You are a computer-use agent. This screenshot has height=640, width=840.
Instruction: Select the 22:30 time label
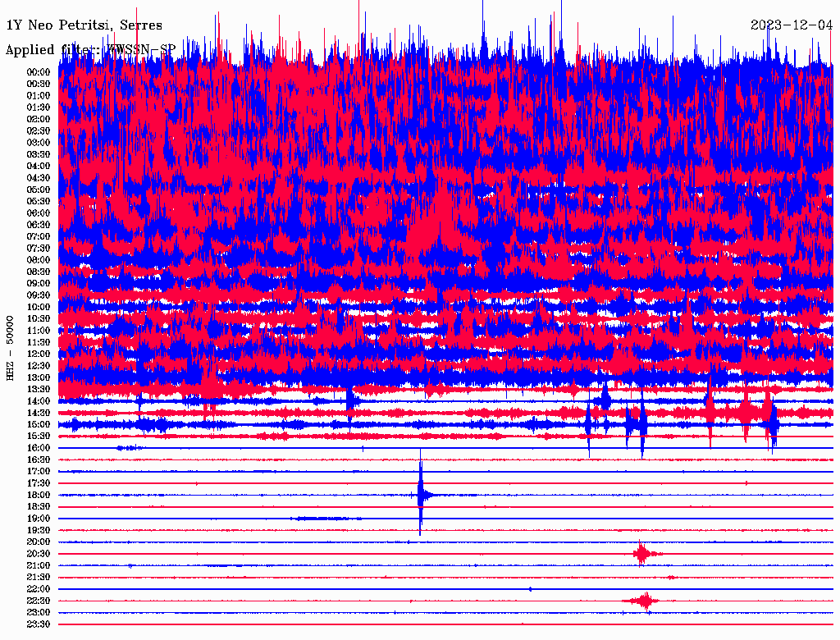coord(39,601)
